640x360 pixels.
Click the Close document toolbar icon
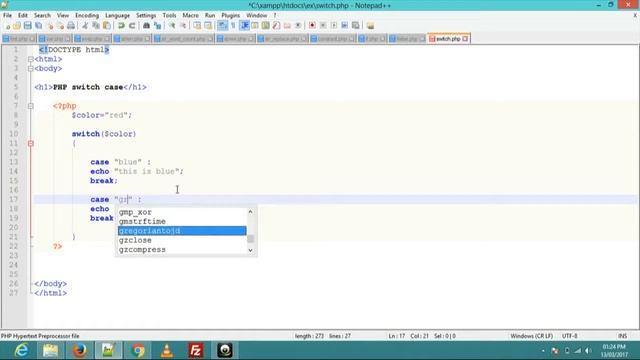point(50,26)
